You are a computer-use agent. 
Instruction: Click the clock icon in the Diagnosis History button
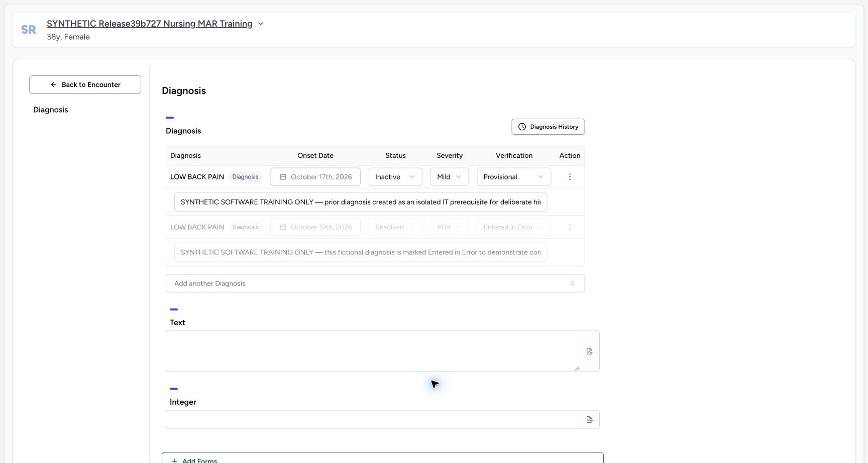pos(522,127)
